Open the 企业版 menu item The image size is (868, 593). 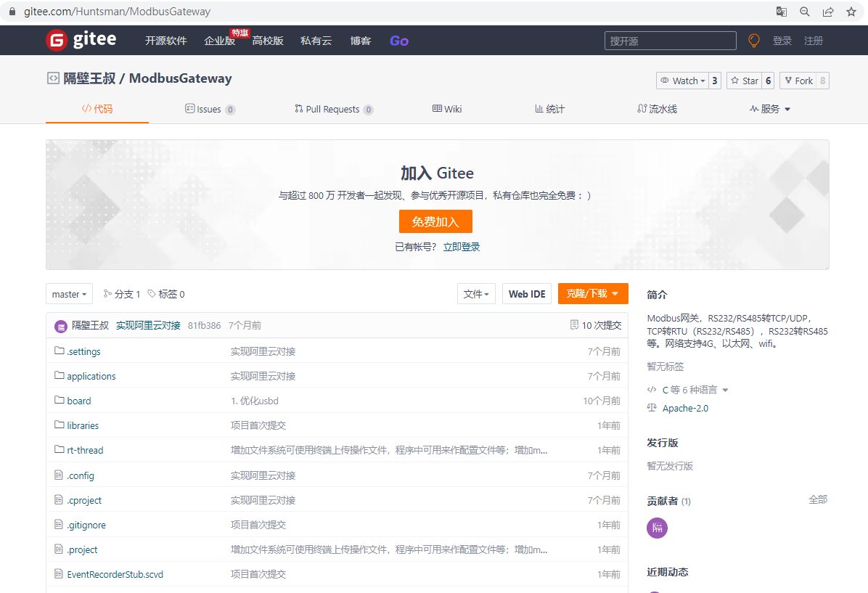[x=219, y=41]
